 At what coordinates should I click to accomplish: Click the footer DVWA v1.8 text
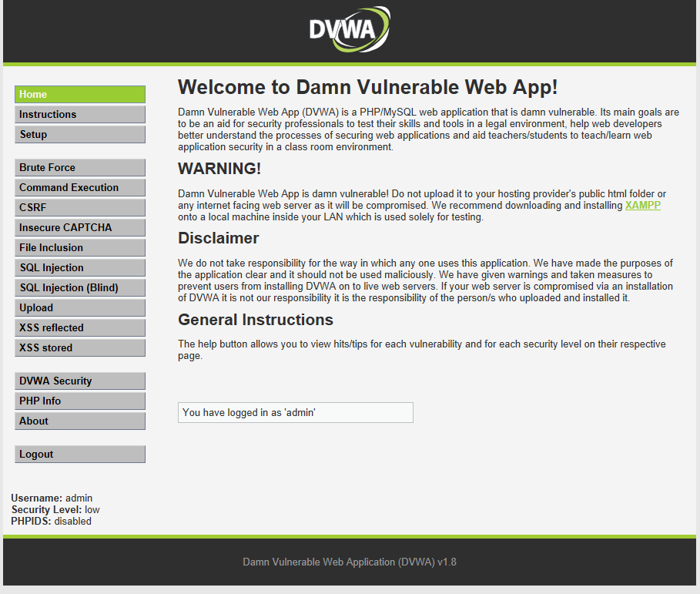[350, 562]
